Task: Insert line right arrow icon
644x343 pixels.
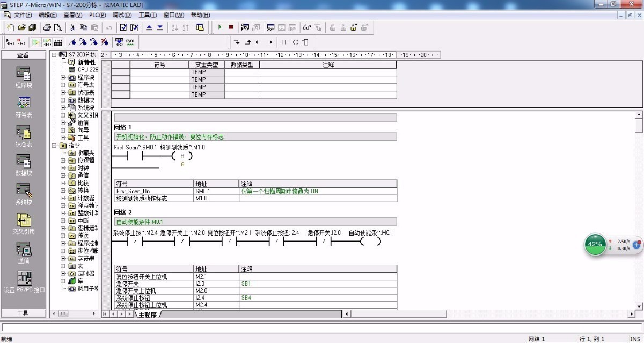Action: pos(269,42)
